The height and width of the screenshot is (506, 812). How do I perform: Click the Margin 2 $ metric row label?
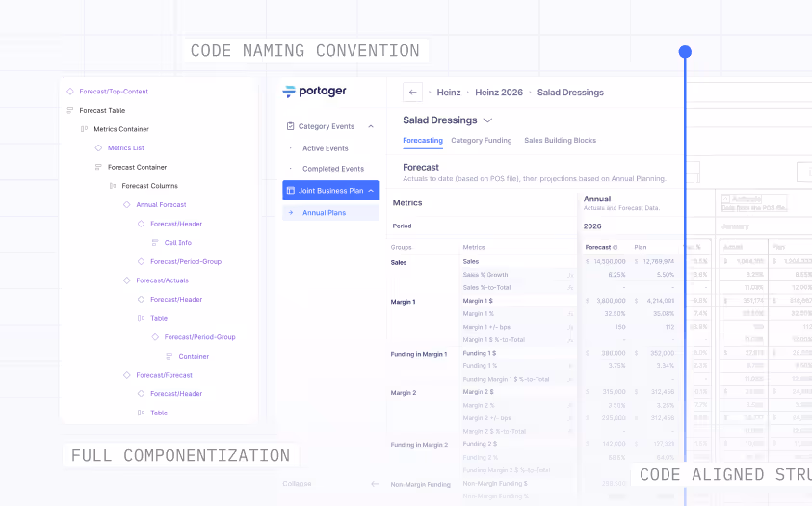478,392
